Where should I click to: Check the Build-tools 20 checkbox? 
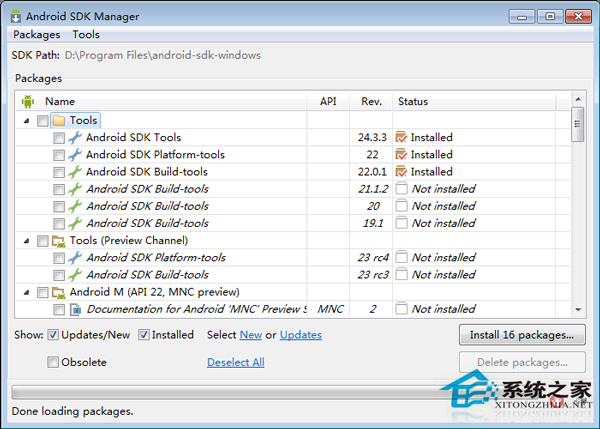point(59,207)
